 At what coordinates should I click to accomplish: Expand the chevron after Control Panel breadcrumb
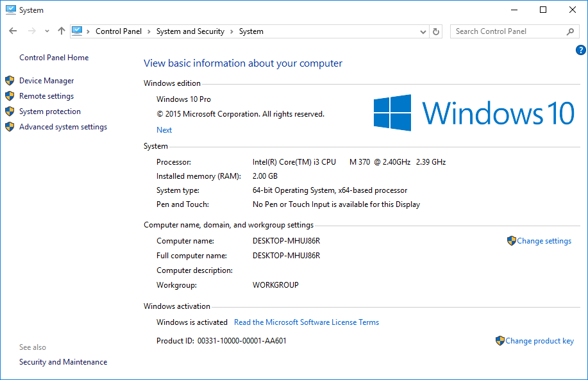pos(149,31)
